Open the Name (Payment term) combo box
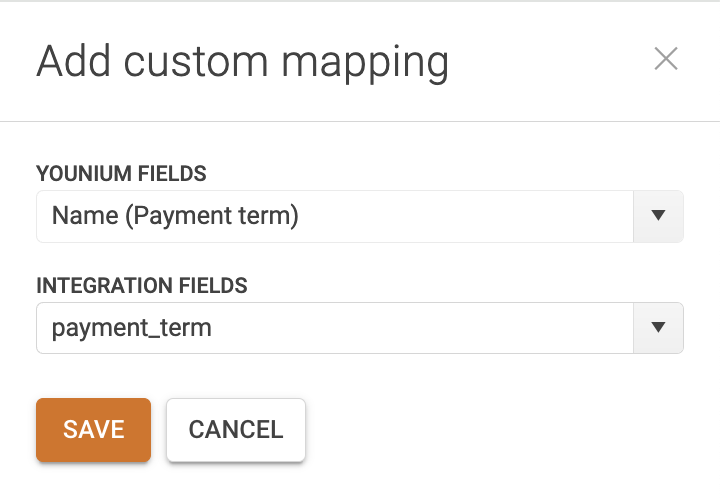 [x=360, y=216]
